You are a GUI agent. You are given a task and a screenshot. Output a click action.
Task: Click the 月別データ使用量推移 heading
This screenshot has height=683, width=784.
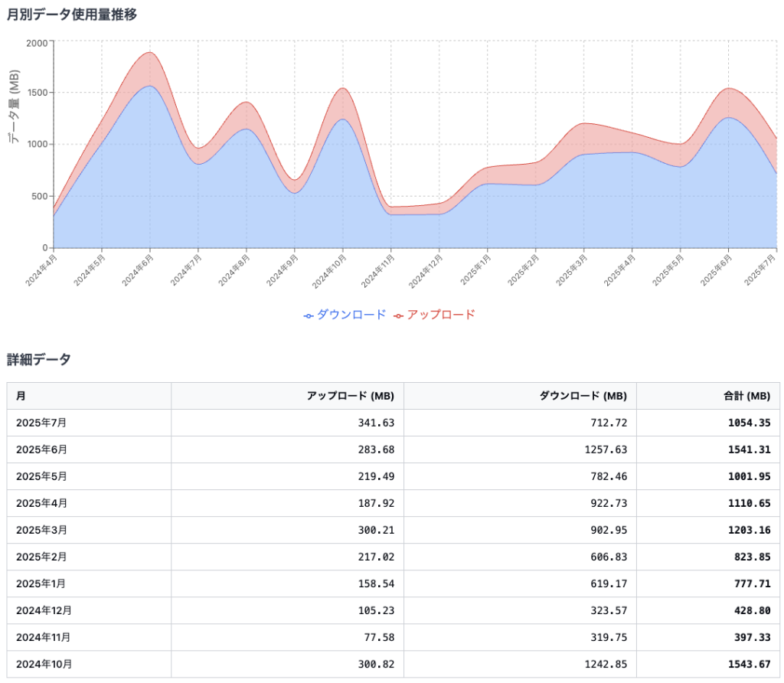point(71,15)
